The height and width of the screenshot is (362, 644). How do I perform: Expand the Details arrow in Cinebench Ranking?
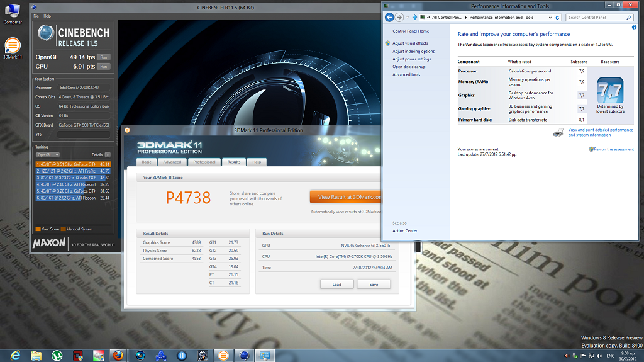click(x=108, y=155)
